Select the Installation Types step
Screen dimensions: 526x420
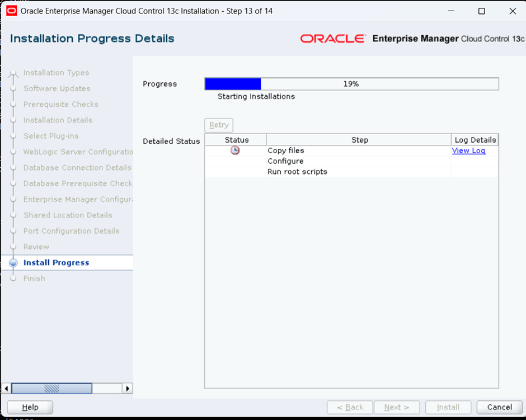[56, 73]
